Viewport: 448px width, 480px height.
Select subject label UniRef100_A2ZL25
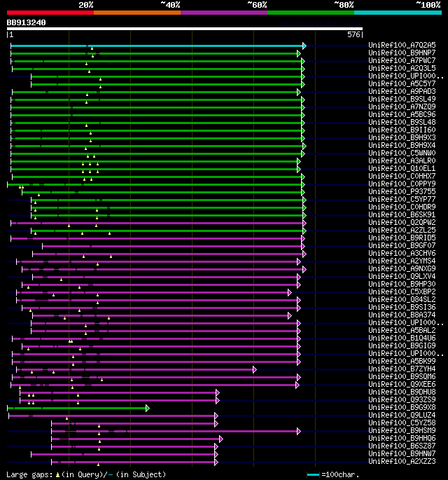(x=402, y=230)
